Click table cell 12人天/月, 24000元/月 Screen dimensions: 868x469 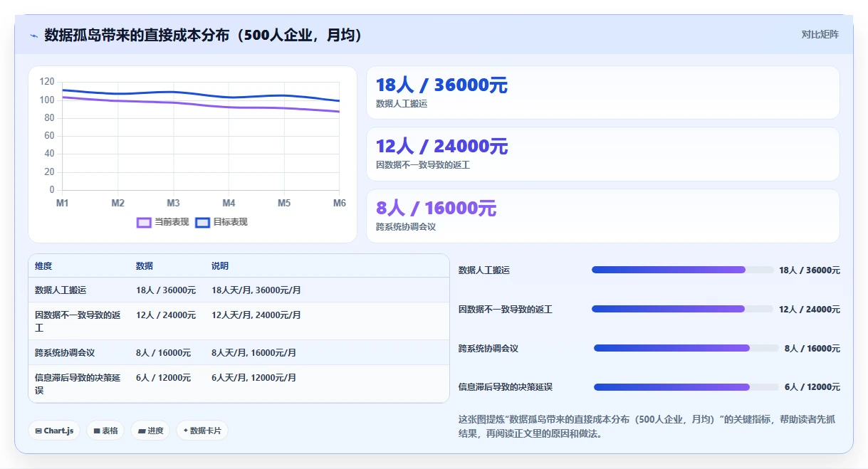(256, 315)
